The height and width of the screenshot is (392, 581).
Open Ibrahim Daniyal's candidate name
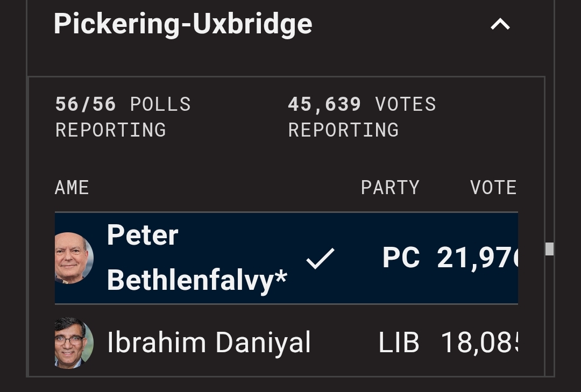click(209, 343)
